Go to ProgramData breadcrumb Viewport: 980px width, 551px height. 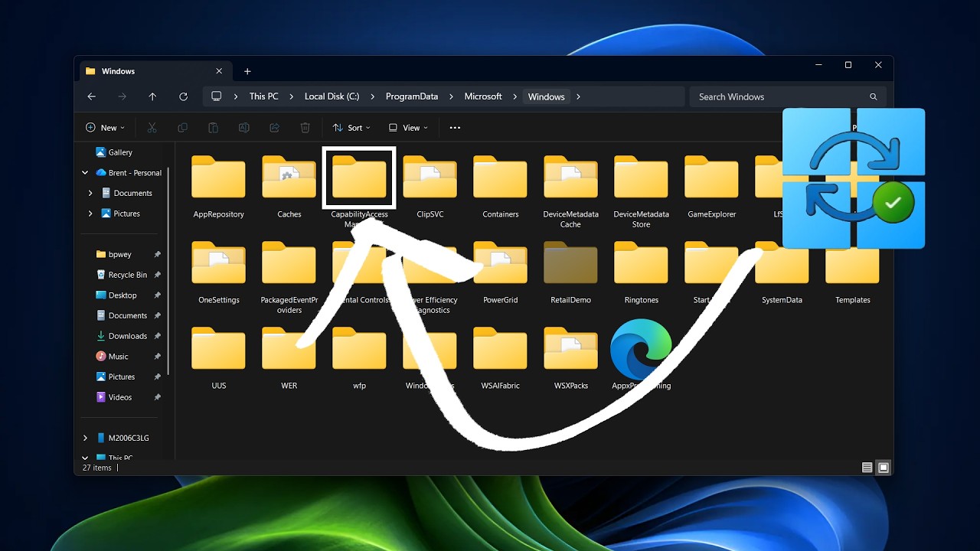tap(412, 96)
